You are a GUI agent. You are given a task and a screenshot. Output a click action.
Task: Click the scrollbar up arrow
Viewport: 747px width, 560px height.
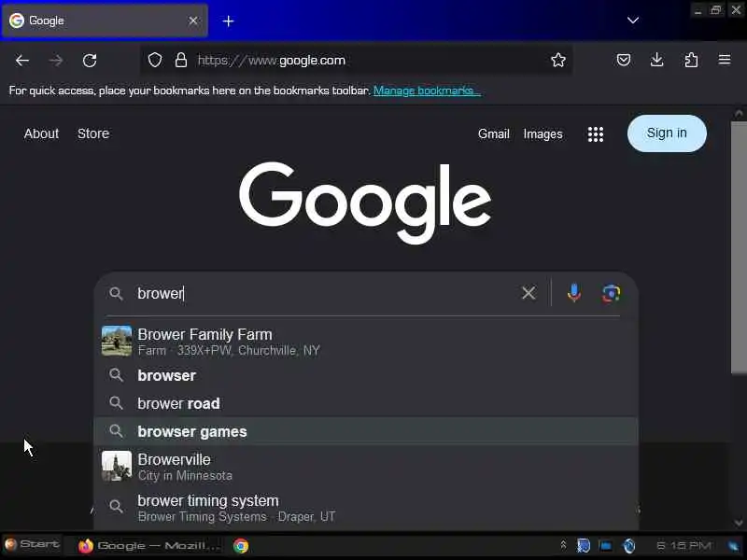click(x=739, y=113)
